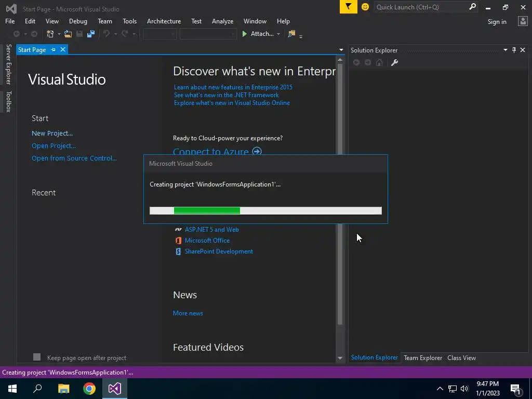
Task: Click the Microsoft Office icon
Action: pyautogui.click(x=178, y=241)
